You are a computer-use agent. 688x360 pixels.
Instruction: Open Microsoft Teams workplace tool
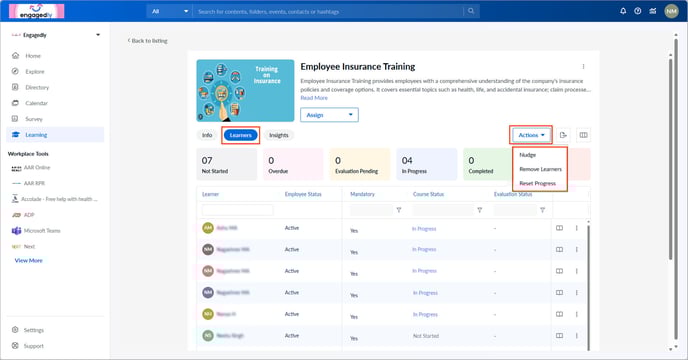coord(42,231)
